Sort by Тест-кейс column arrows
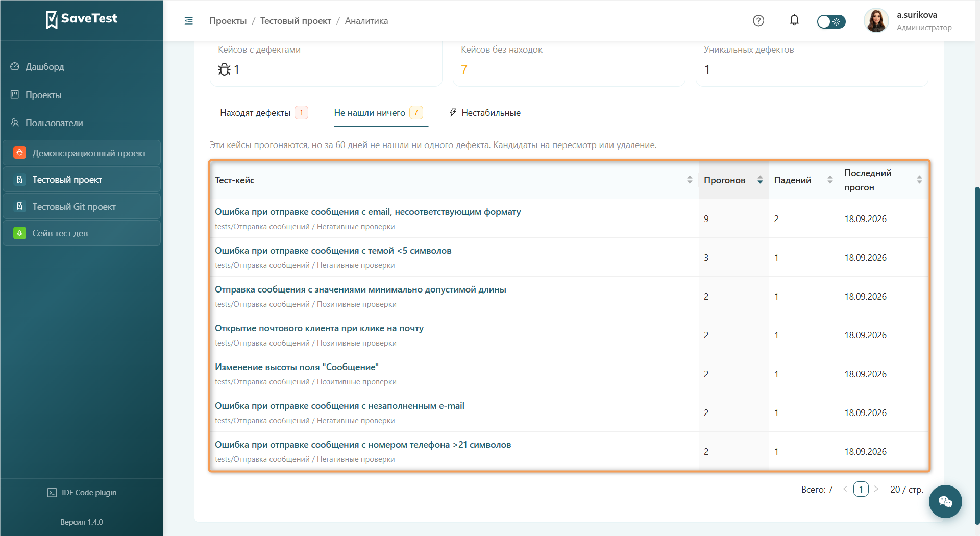This screenshot has height=536, width=980. point(690,180)
